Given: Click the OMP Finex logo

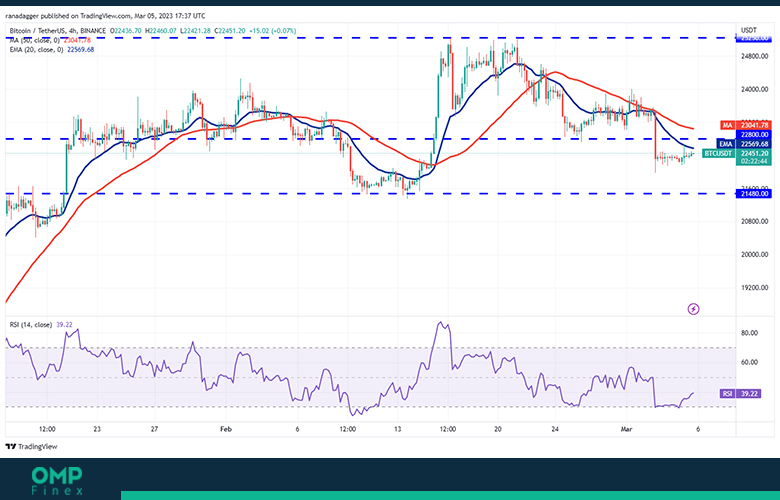Looking at the screenshot, I should [x=57, y=481].
